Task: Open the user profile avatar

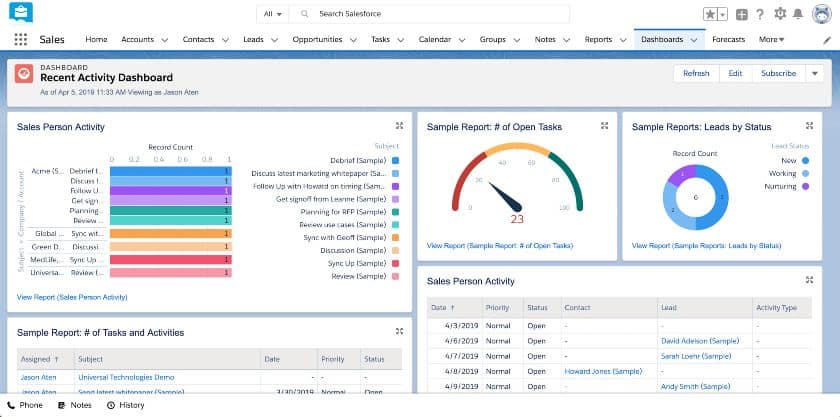Action: (822, 14)
